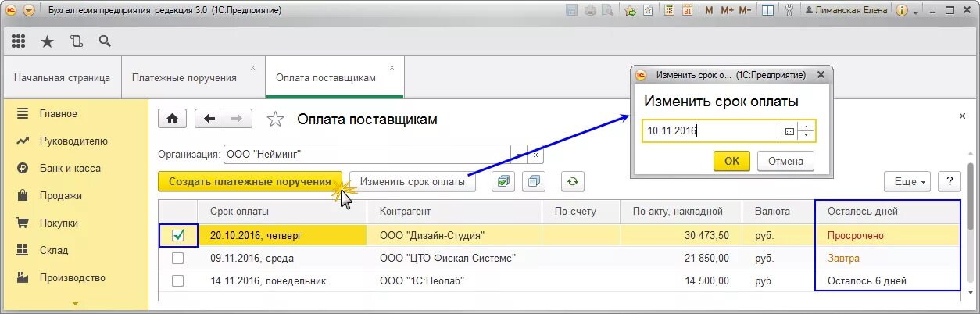Navigate forward with the right arrow
This screenshot has width=980, height=314.
238,119
